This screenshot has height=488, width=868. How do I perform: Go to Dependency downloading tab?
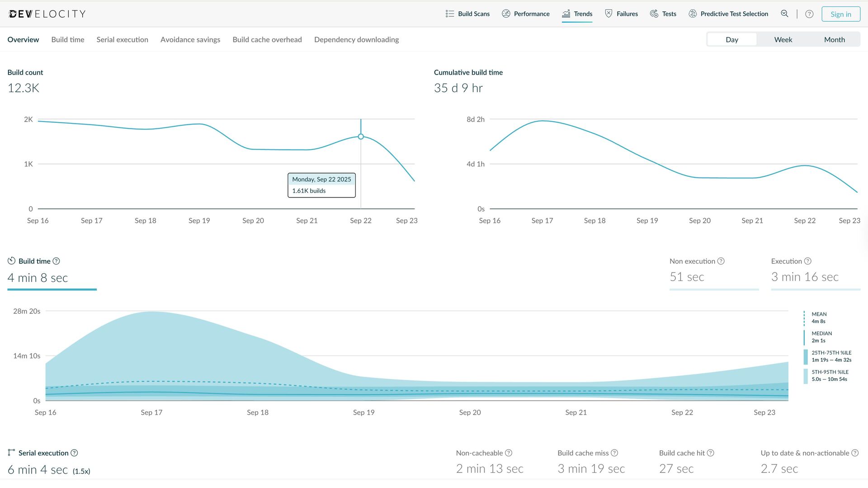(x=356, y=39)
